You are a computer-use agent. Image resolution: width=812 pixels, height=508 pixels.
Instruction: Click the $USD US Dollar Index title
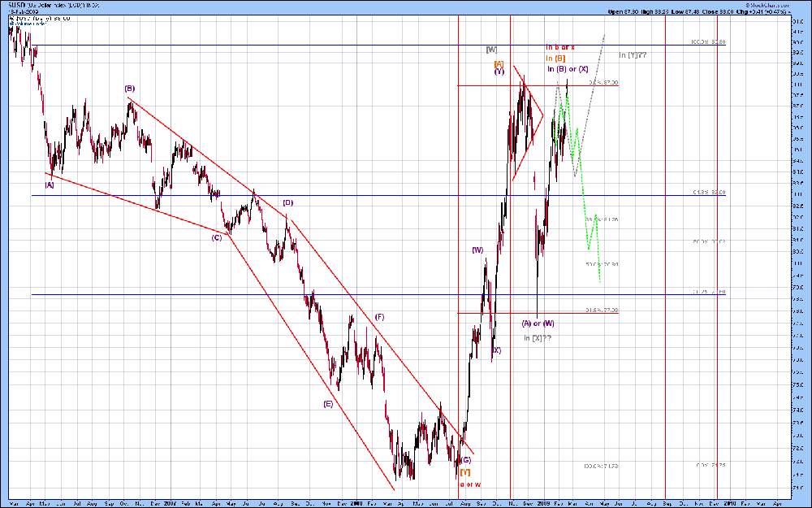pos(54,5)
